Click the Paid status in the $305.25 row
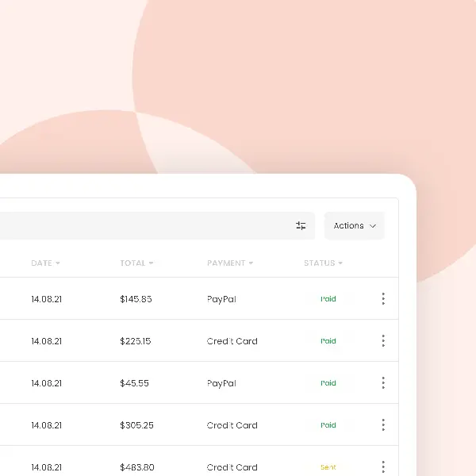Image resolution: width=476 pixels, height=476 pixels. tap(328, 425)
